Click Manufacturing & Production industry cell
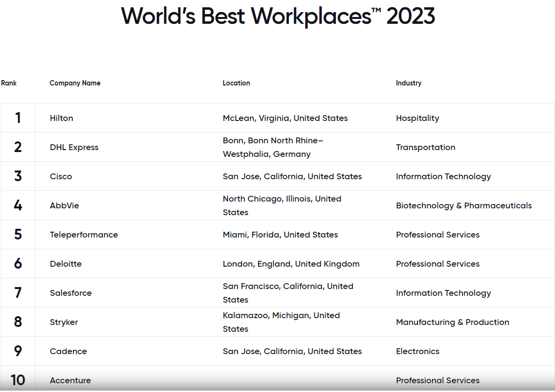Image resolution: width=555 pixels, height=392 pixels. pyautogui.click(x=453, y=323)
